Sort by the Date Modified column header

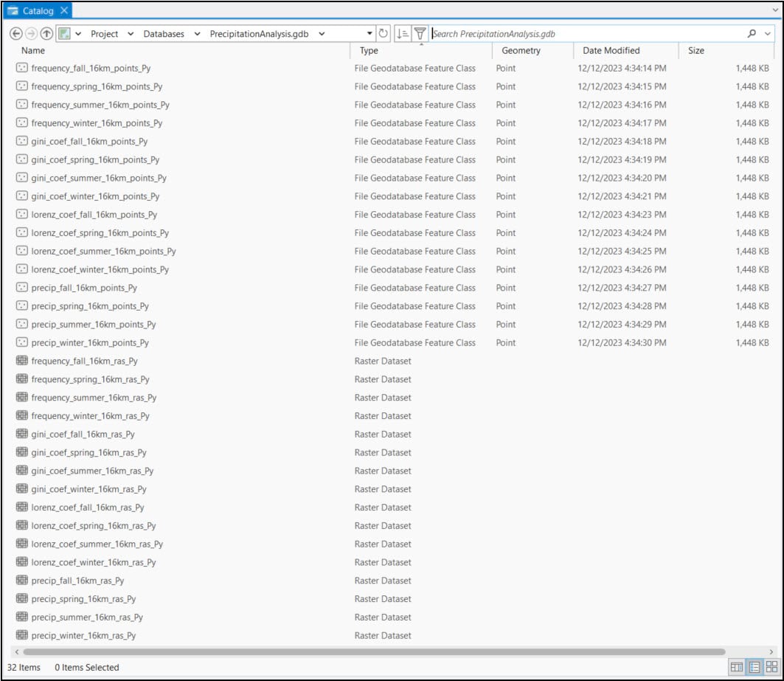pos(611,50)
